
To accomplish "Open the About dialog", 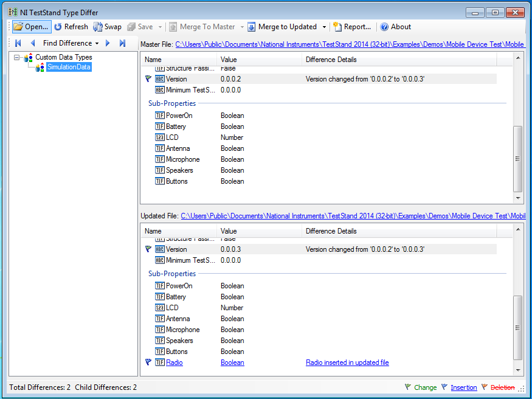I will (x=396, y=27).
